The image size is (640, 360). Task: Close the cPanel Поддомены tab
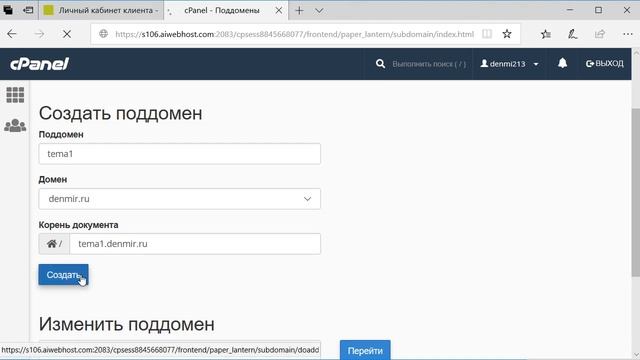click(278, 11)
